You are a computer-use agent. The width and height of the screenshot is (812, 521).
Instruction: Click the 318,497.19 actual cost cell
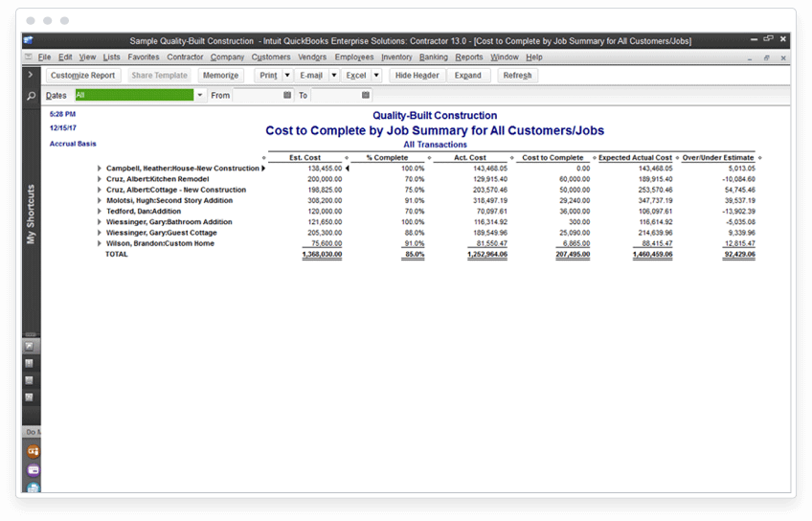(x=490, y=200)
